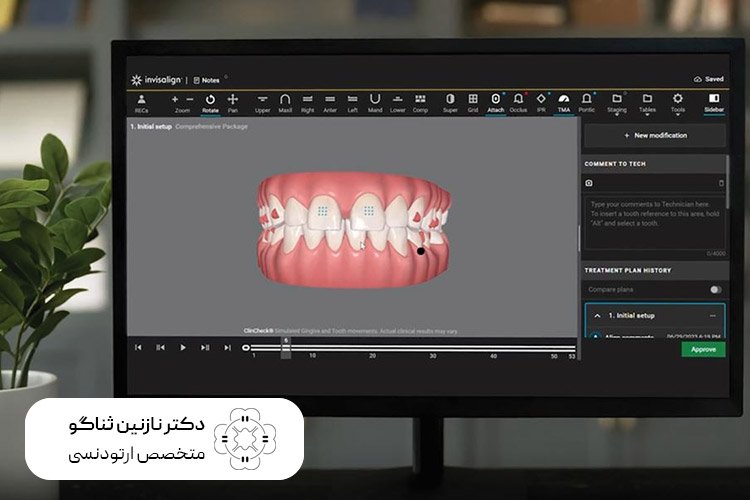Click stage 20 on the timeline
The image size is (750, 500).
372,356
